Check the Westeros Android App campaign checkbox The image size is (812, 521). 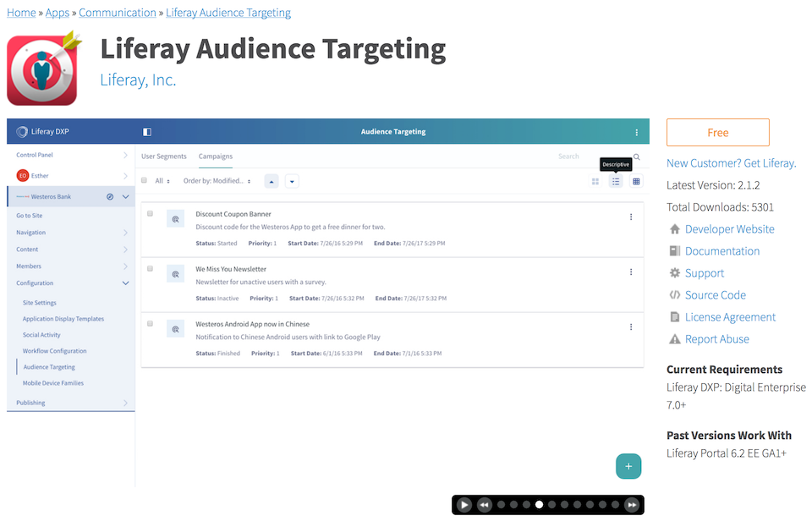(151, 323)
